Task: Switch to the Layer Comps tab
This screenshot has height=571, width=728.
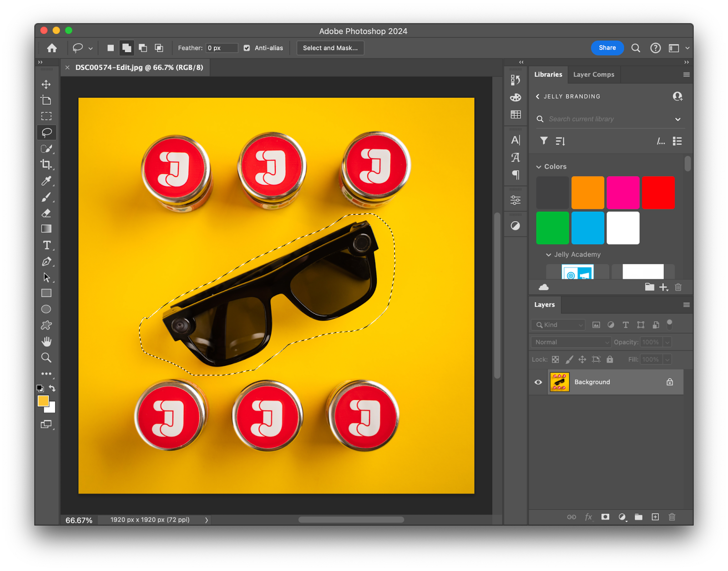Action: click(593, 75)
